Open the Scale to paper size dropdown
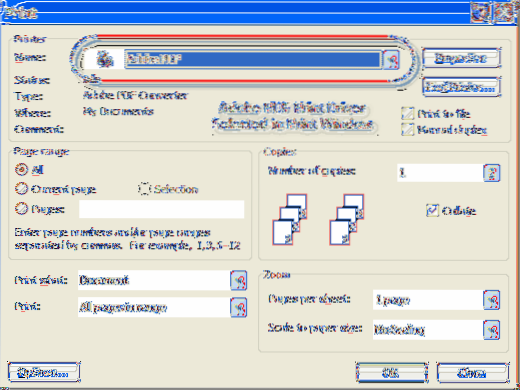 pos(492,330)
